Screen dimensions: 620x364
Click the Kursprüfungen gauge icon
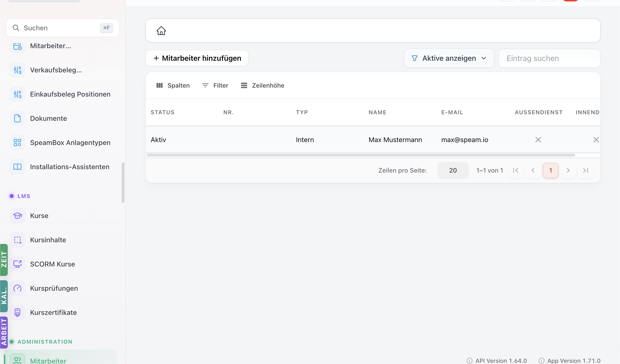(17, 288)
